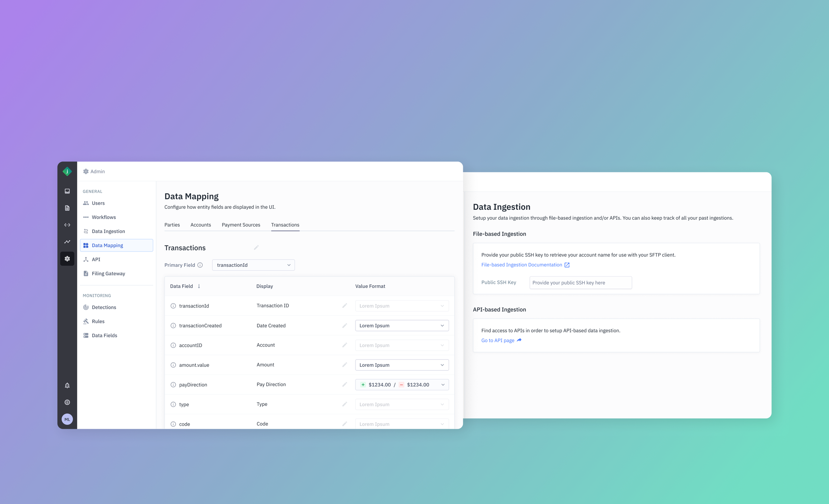Open the Primary Field transactionId dropdown
Image resolution: width=829 pixels, height=504 pixels.
(x=253, y=265)
